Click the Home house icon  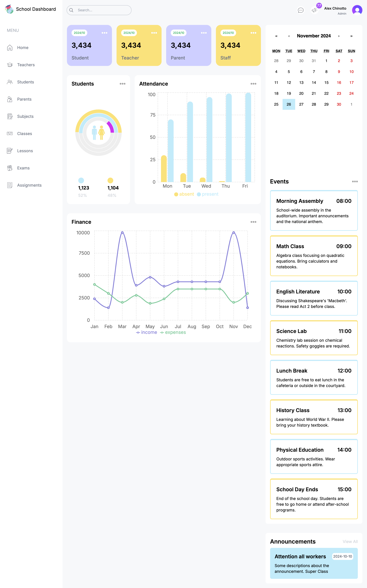tap(10, 48)
